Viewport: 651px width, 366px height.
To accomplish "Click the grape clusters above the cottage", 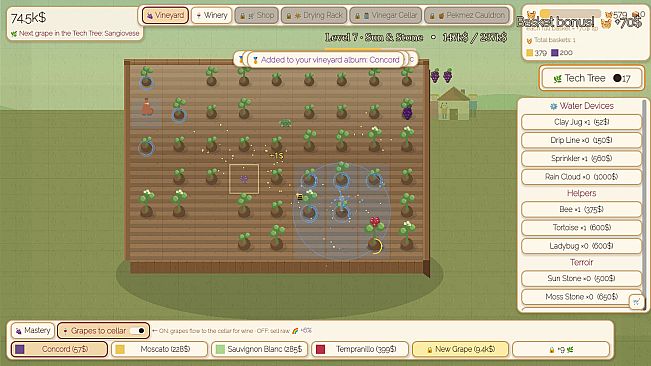I will click(x=441, y=76).
